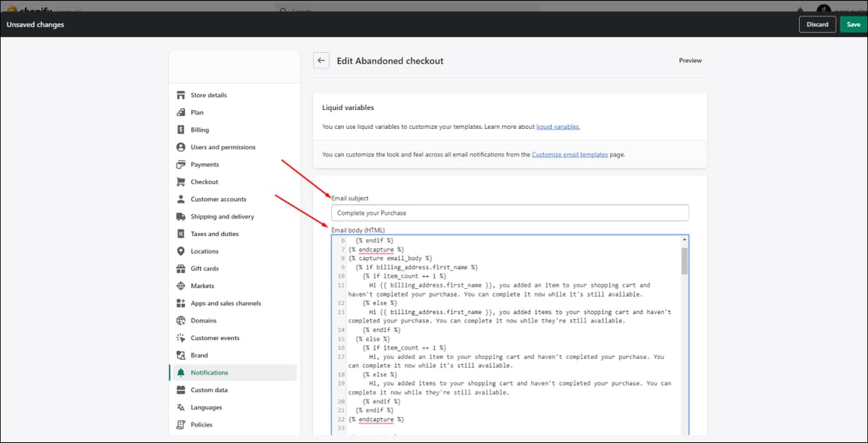The height and width of the screenshot is (443, 868).
Task: Click the Policies icon
Action: (x=181, y=425)
